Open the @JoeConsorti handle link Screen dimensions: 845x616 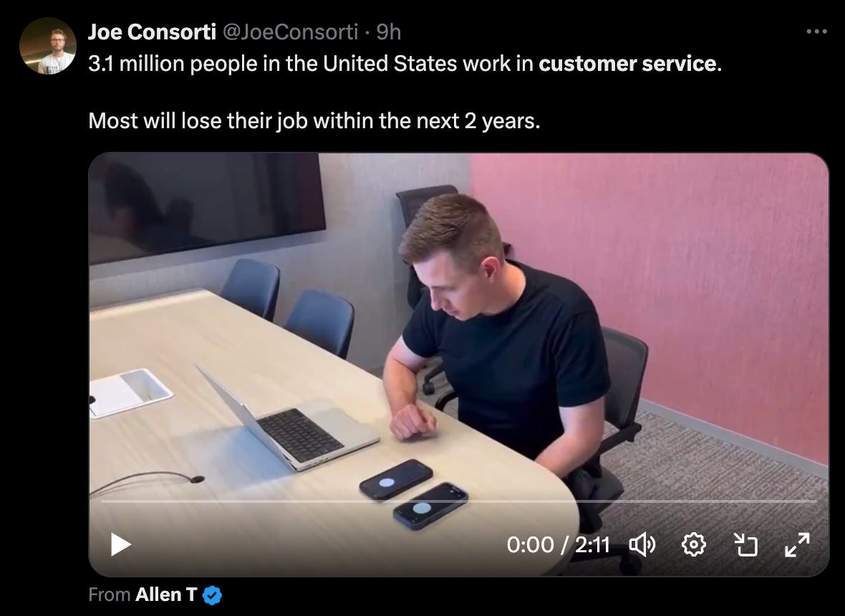[290, 32]
